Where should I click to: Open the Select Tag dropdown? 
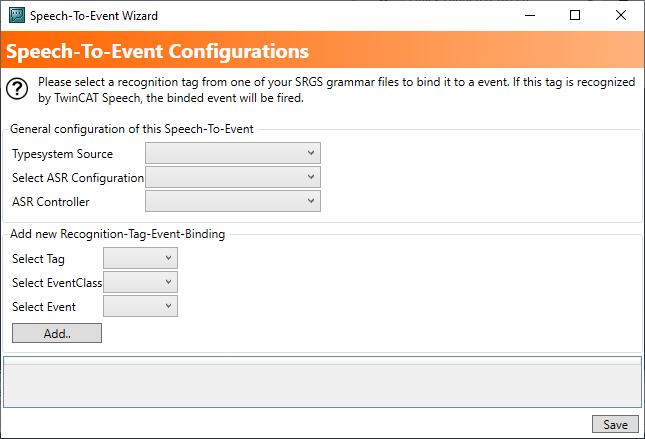click(x=140, y=258)
